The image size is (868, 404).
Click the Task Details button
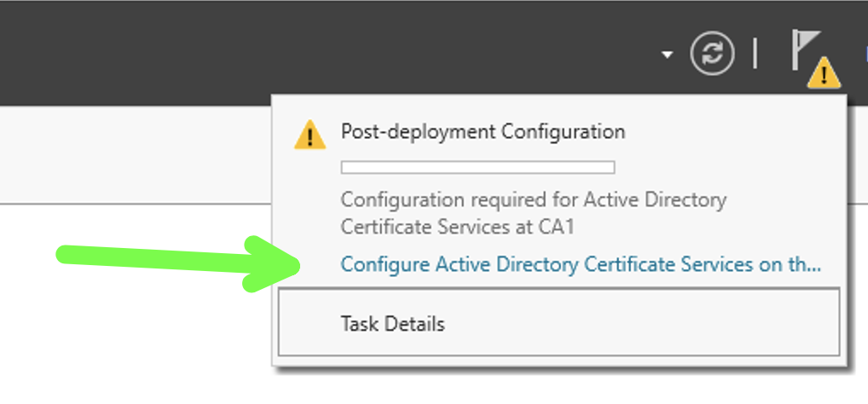pyautogui.click(x=558, y=322)
